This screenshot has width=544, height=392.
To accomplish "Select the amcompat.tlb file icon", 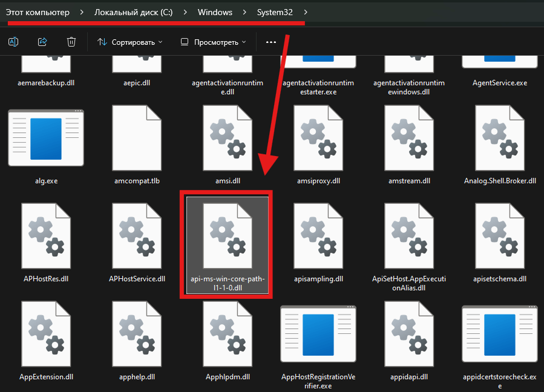I will click(x=137, y=138).
